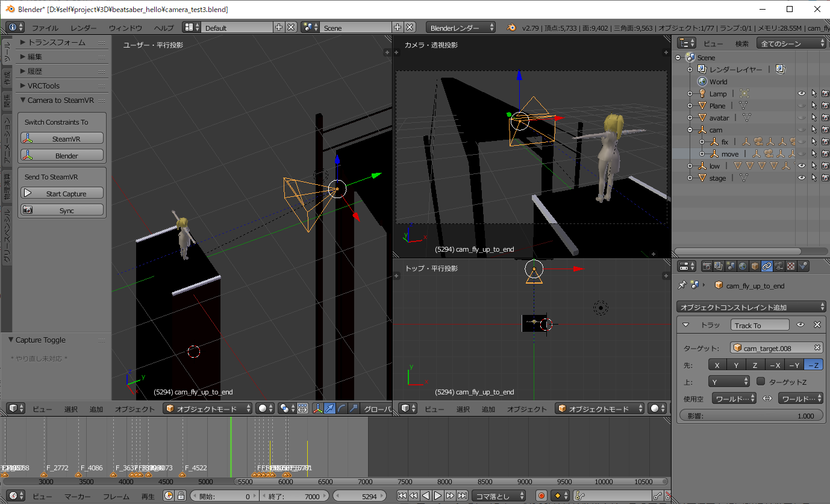Collapse the cam tree node
Image resolution: width=830 pixels, height=504 pixels.
coord(690,129)
